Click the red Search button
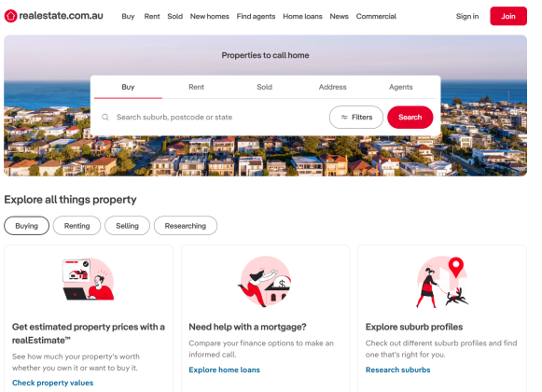This screenshot has height=392, width=542. [410, 118]
